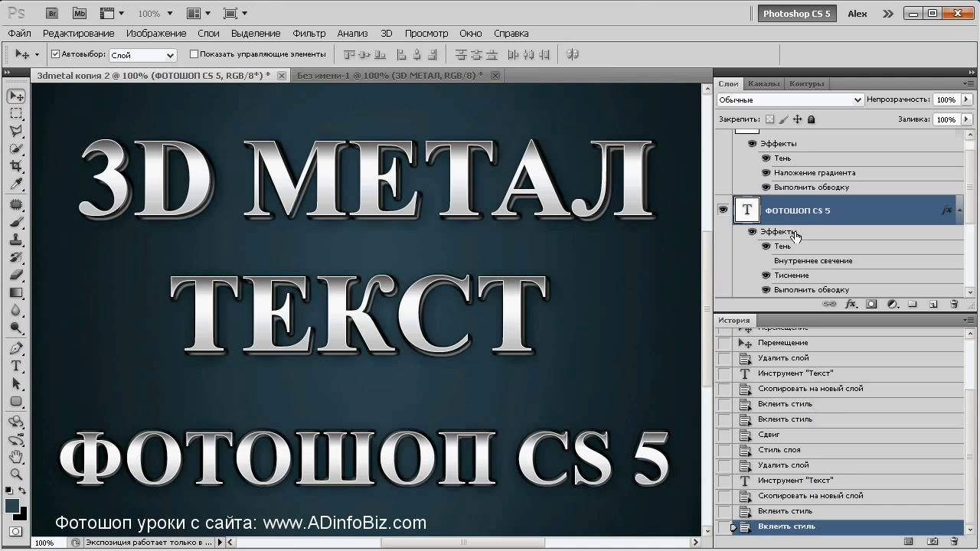980x551 pixels.
Task: Hide the ФОТОШОП CS 5 layer
Action: [723, 210]
